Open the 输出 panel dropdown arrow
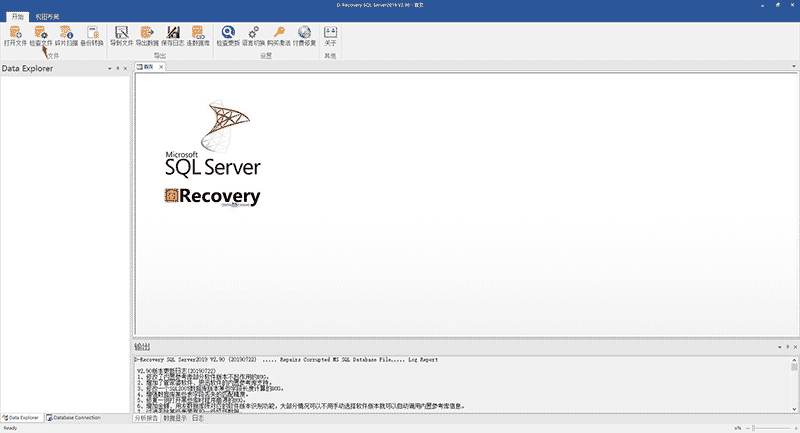 pos(780,347)
